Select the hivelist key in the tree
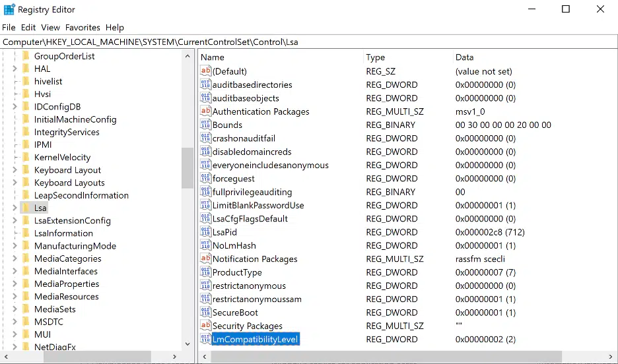Image resolution: width=618 pixels, height=364 pixels. click(48, 81)
